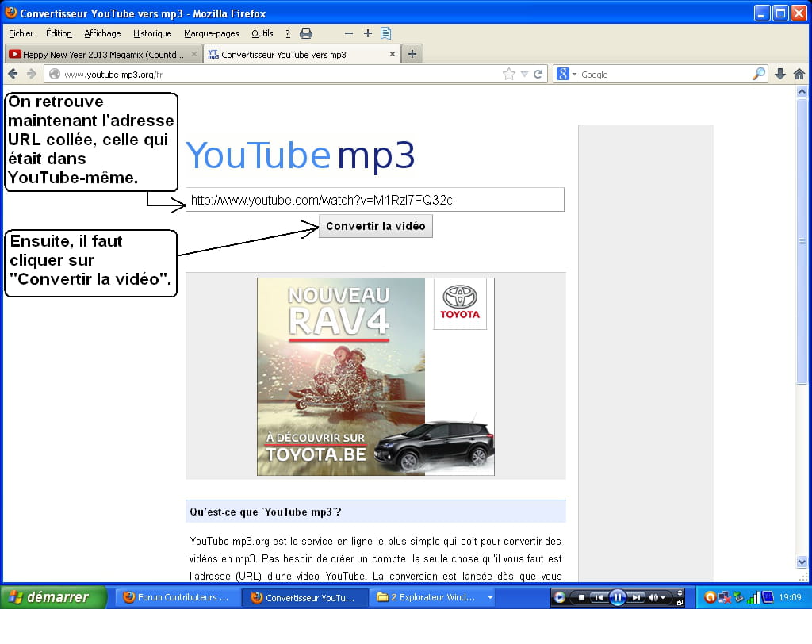Screen dimensions: 812x644
Task: Go to home page via house icon
Action: [799, 74]
